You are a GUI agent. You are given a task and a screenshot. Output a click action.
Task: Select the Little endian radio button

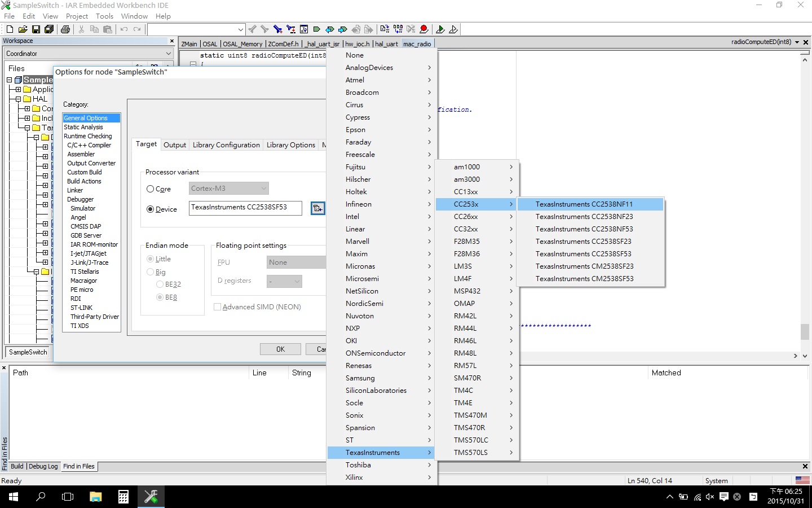click(x=151, y=259)
